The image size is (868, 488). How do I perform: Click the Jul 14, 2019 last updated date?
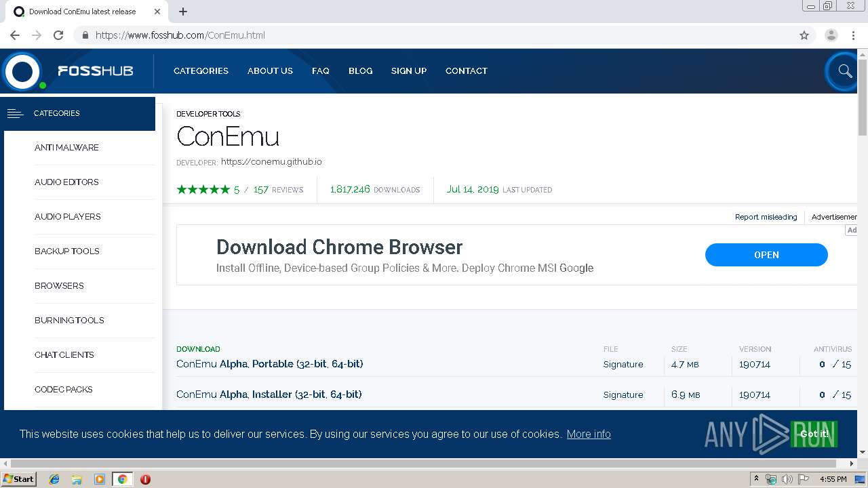coord(473,189)
